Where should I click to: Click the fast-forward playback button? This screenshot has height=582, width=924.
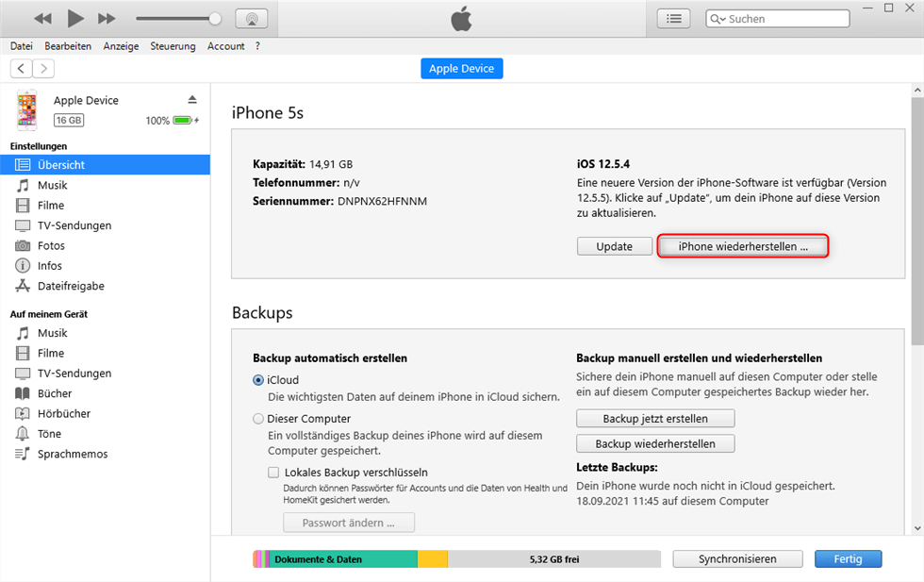click(x=107, y=19)
